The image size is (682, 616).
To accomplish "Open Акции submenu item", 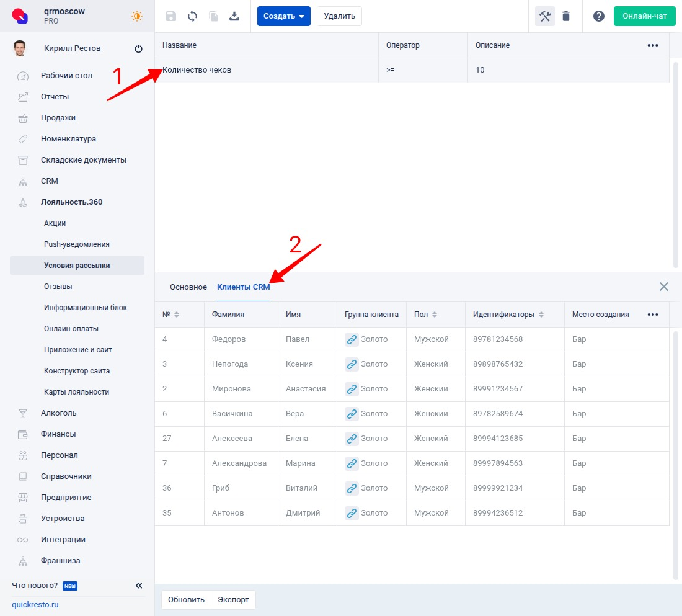I will tap(55, 223).
